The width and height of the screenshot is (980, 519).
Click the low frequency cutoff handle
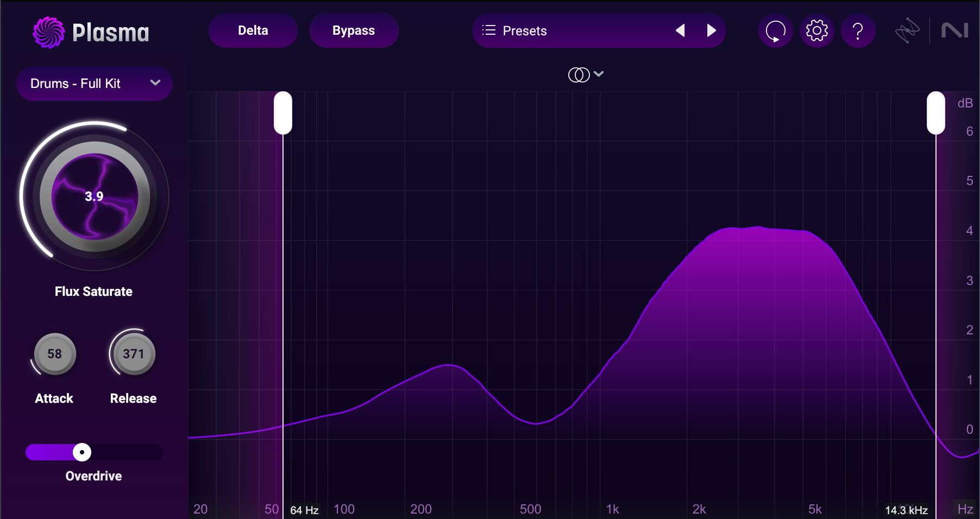coord(283,113)
